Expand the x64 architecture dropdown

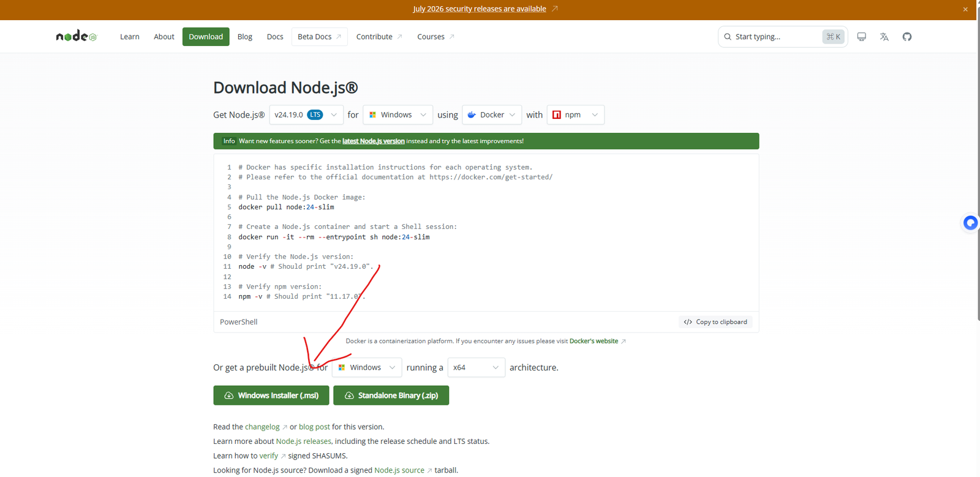point(477,367)
